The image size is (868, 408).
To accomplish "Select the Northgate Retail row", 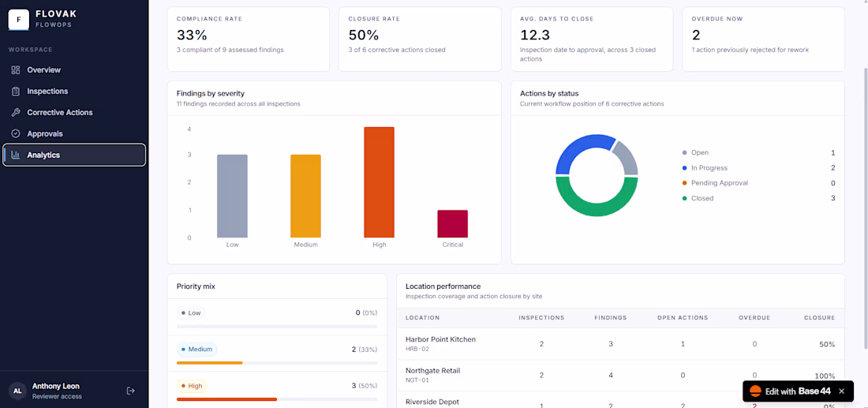I will pyautogui.click(x=620, y=376).
